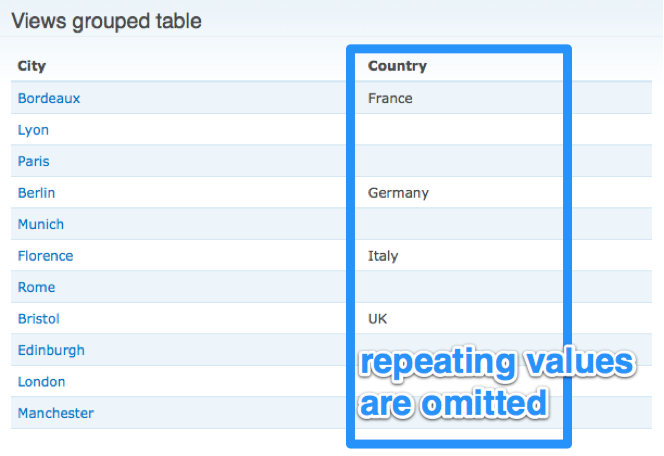Open the London city link

click(x=42, y=382)
